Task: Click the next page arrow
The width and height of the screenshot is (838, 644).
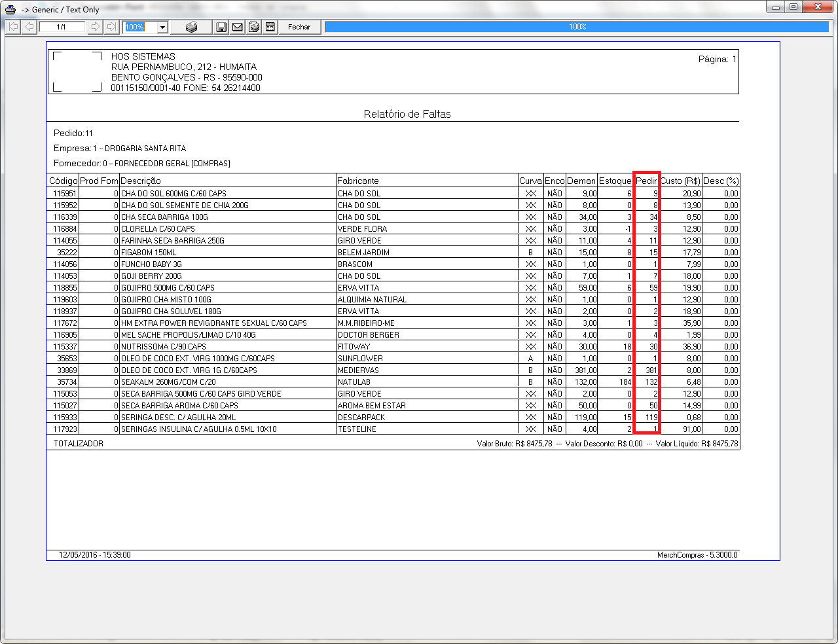Action: coord(96,27)
